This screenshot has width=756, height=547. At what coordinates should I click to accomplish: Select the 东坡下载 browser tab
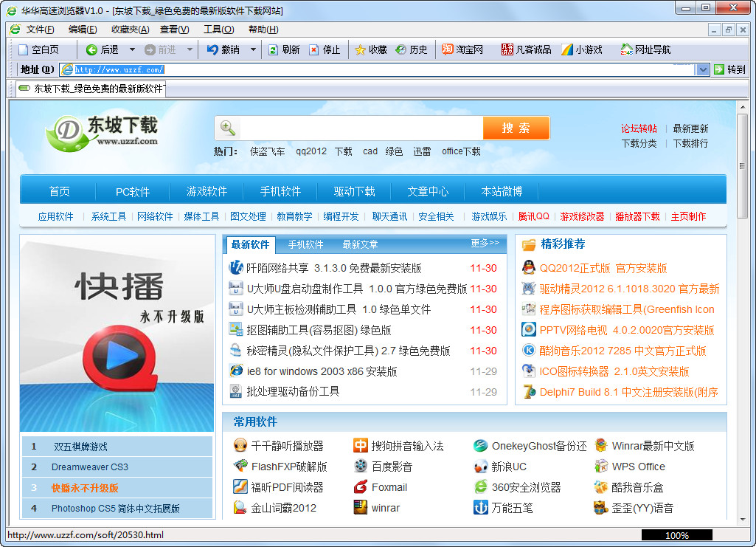tap(91, 89)
